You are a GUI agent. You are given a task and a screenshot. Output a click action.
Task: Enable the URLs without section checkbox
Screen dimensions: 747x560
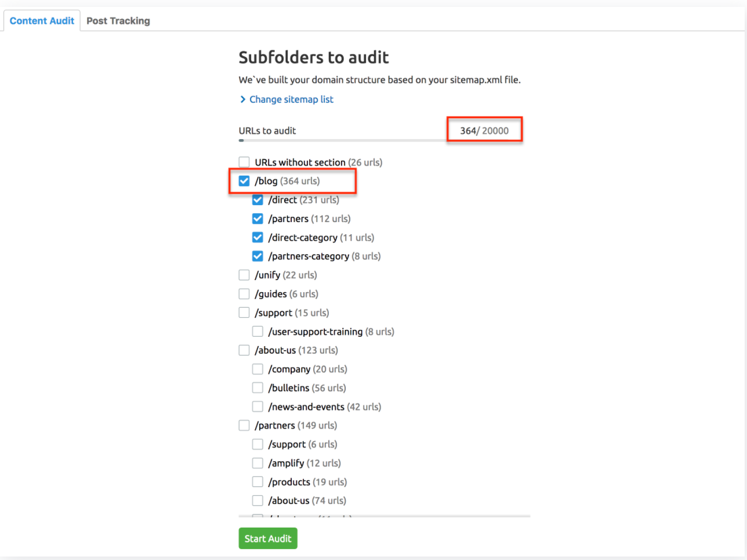point(244,162)
